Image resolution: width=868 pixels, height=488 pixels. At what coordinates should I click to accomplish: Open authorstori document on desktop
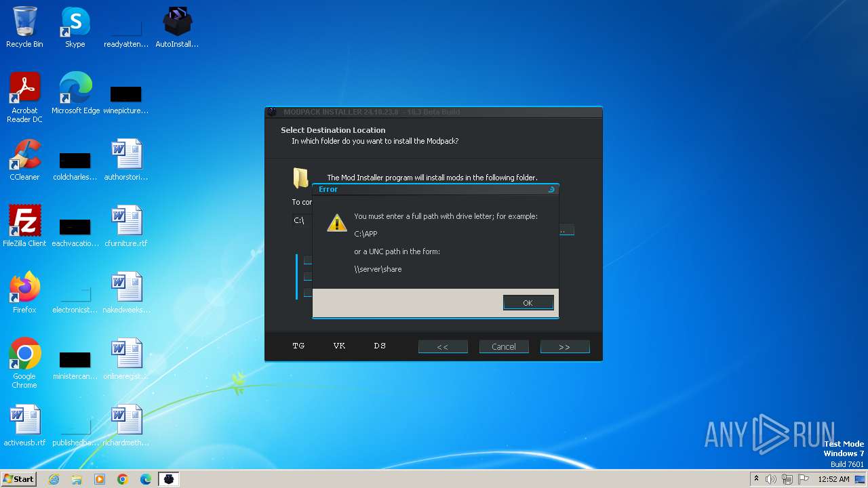tap(126, 160)
